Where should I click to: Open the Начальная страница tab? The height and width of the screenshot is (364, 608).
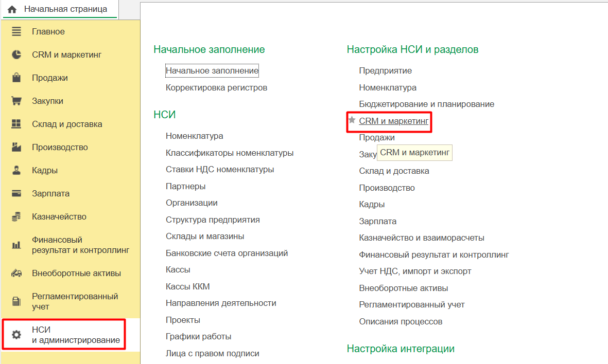click(65, 9)
